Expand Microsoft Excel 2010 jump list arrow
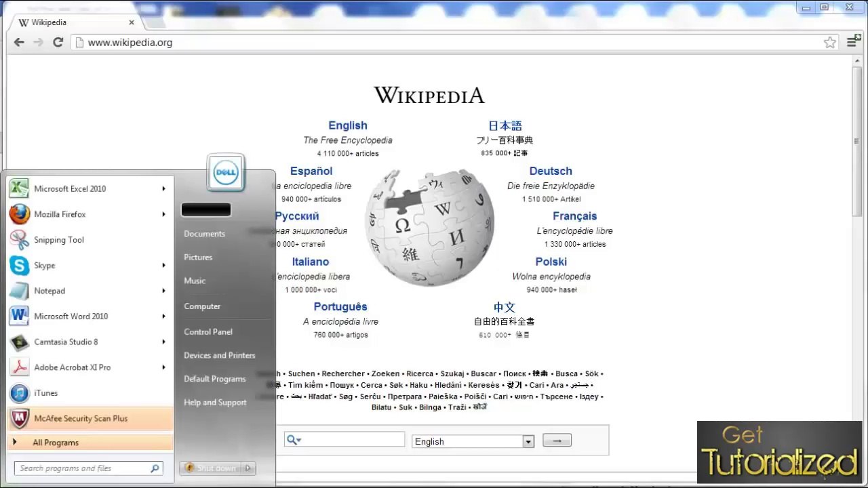Image resolution: width=868 pixels, height=488 pixels. [x=163, y=188]
